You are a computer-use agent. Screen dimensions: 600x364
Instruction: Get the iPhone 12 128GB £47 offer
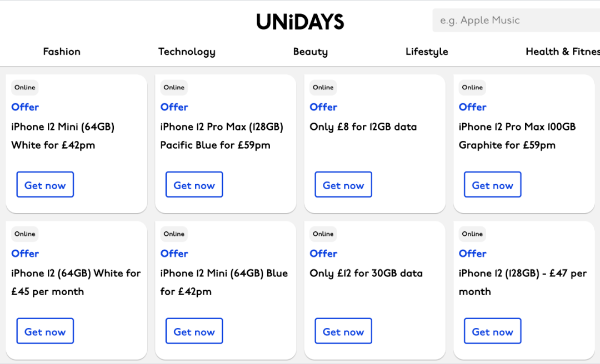493,331
